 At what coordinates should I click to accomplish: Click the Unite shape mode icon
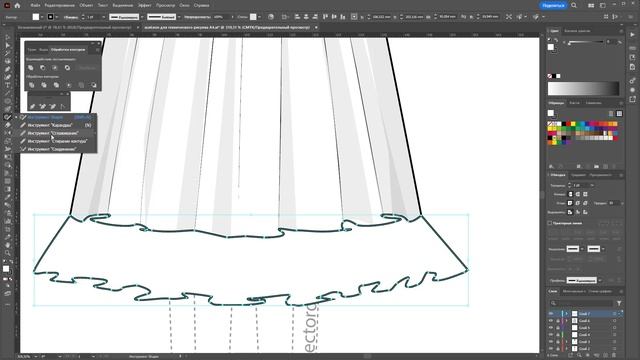coord(31,68)
